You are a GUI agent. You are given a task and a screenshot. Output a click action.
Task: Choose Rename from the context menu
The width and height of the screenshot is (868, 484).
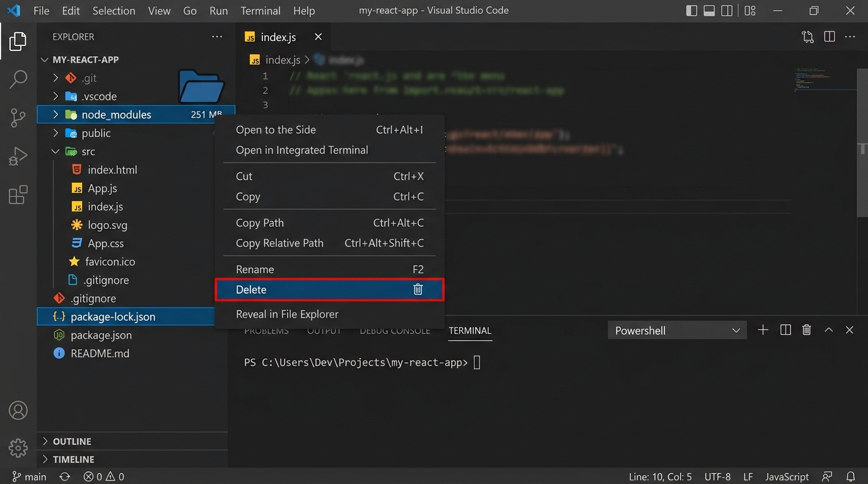coord(329,269)
